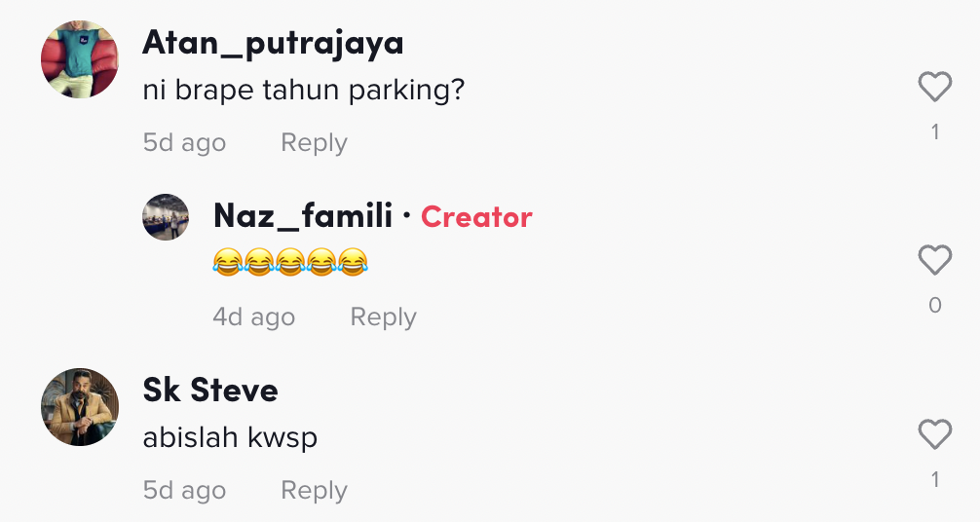Screen dimensions: 980x522
Task: Visit the Naz_famili username link
Action: click(303, 216)
